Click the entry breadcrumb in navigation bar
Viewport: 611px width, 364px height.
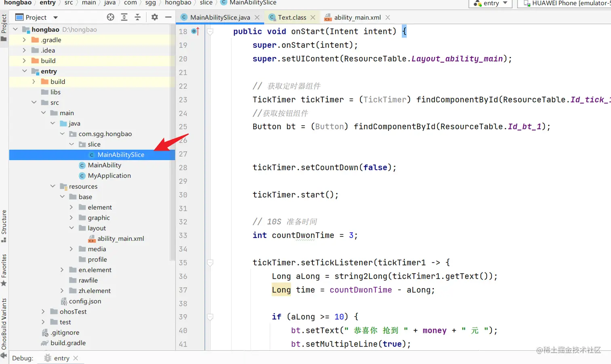(x=48, y=3)
